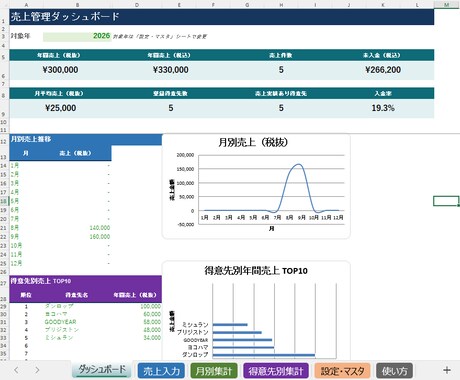Select the ダンロップ customer name cell
The image size is (460, 380).
click(77, 306)
